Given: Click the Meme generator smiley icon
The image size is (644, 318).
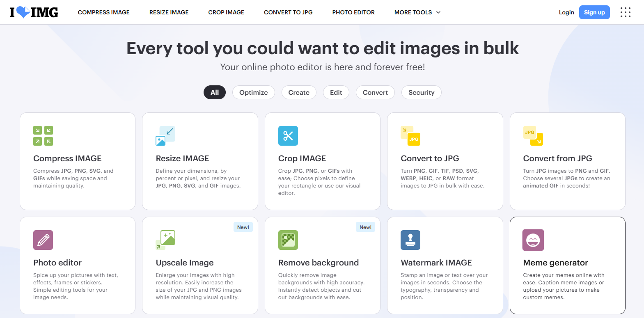Looking at the screenshot, I should pyautogui.click(x=533, y=240).
